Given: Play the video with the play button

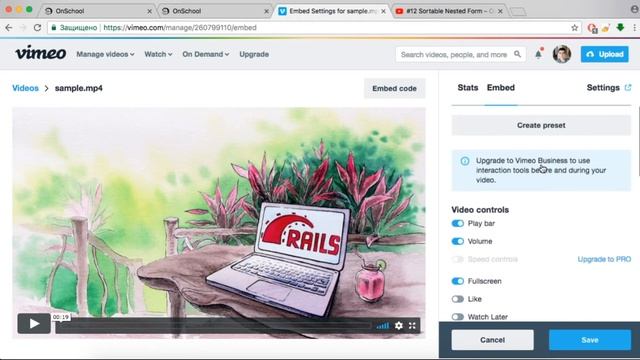Looking at the screenshot, I should pyautogui.click(x=34, y=324).
